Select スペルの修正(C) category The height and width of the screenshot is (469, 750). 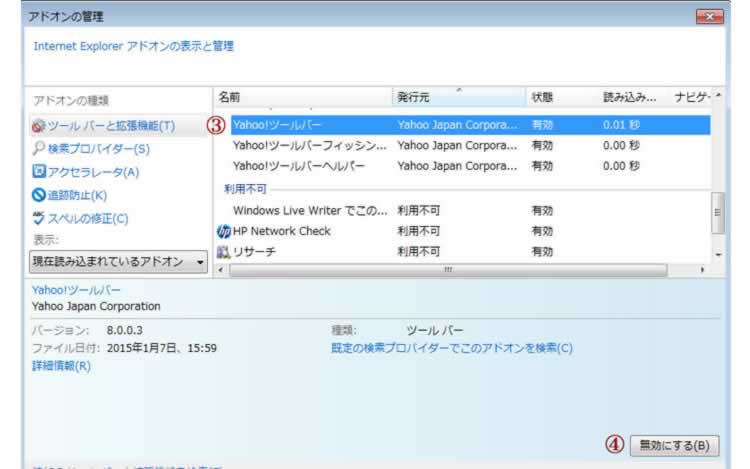click(x=88, y=218)
